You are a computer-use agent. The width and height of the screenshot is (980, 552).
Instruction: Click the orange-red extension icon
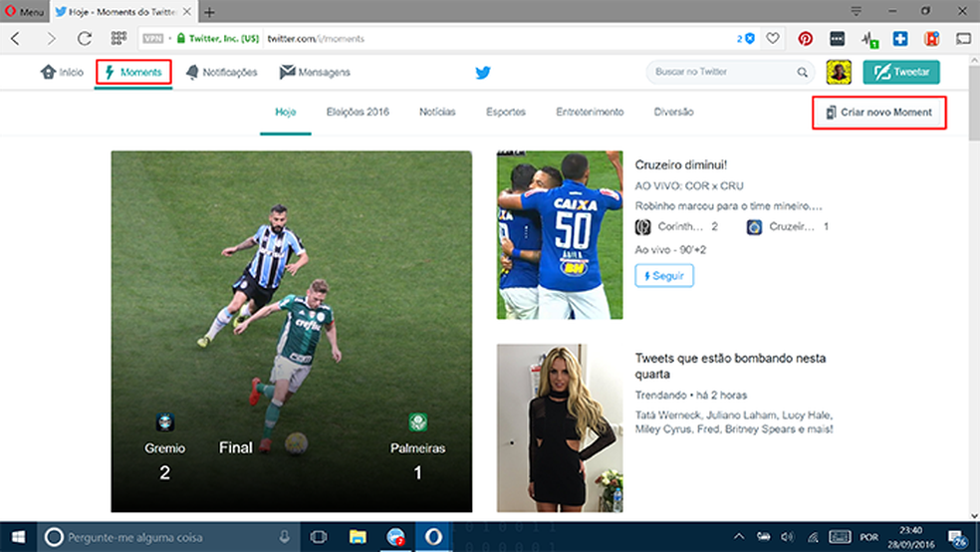[x=932, y=39]
